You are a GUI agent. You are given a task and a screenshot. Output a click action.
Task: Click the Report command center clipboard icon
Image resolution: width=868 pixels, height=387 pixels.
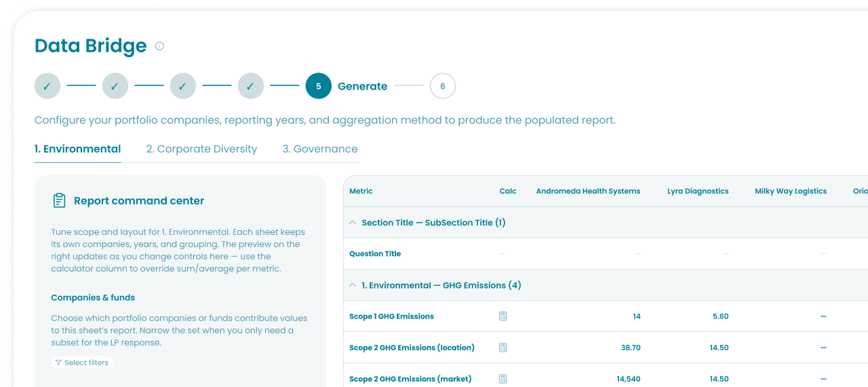tap(60, 200)
